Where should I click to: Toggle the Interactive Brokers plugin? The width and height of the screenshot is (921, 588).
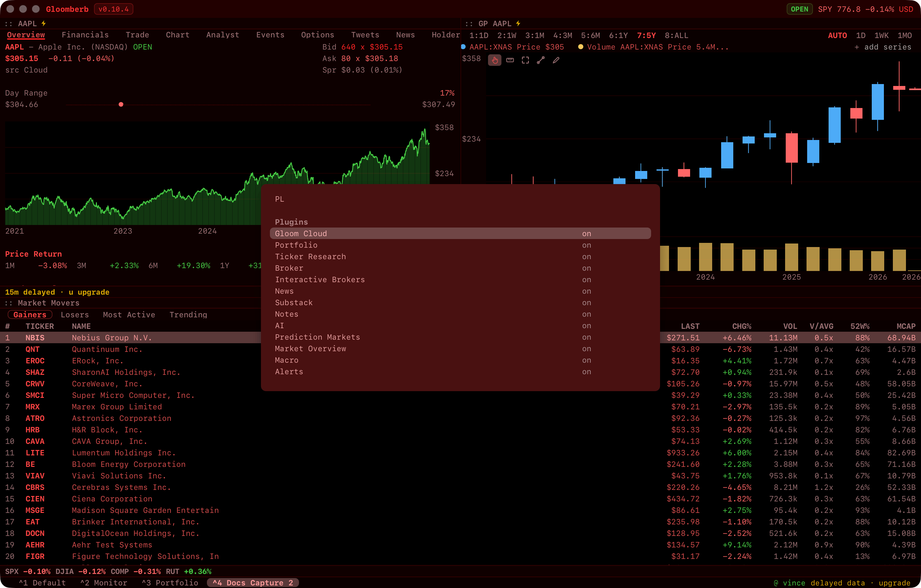(460, 280)
